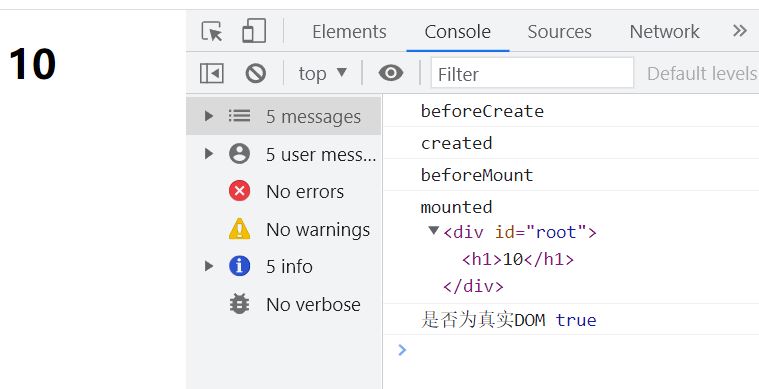The image size is (759, 389).
Task: Select the blue 5 info icon
Action: tap(240, 267)
